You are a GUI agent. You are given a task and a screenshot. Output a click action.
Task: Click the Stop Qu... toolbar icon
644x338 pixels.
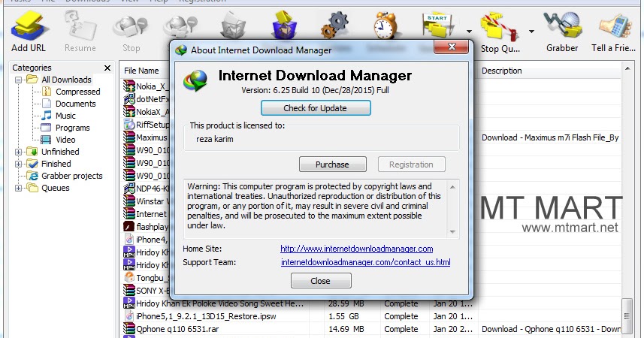click(x=500, y=27)
